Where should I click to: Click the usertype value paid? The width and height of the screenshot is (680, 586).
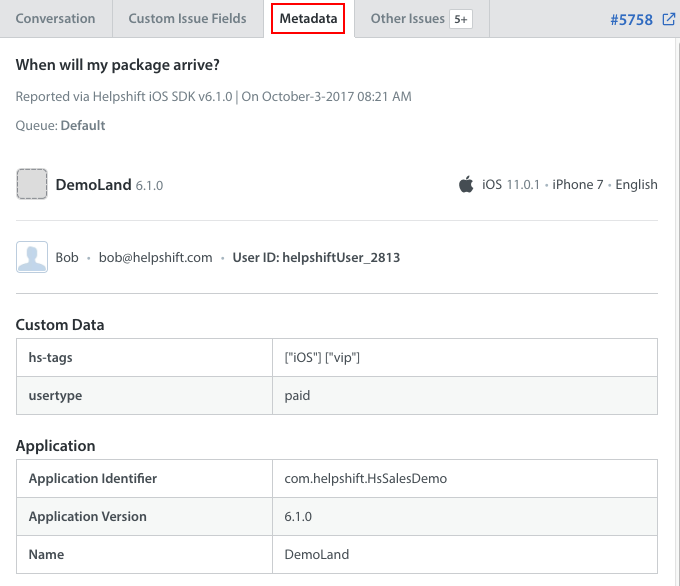(297, 396)
